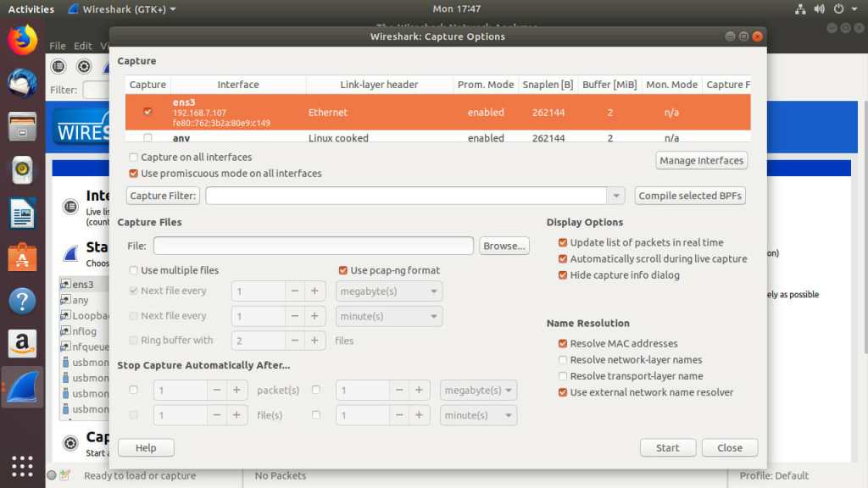Click the interfaces list toolbar icon in main window
Screen dimensions: 868x488
tap(58, 66)
